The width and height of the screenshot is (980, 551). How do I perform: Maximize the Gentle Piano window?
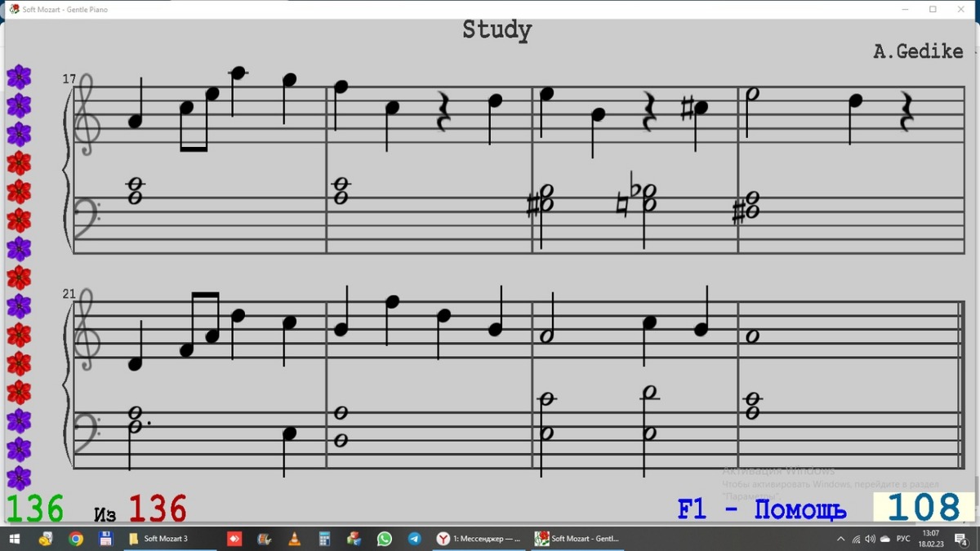click(933, 9)
